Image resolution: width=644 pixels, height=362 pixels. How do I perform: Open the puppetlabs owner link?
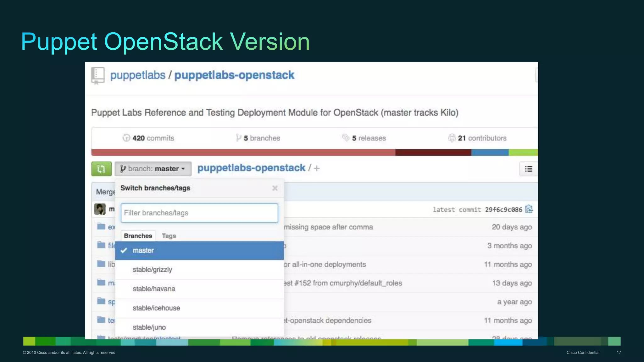138,75
